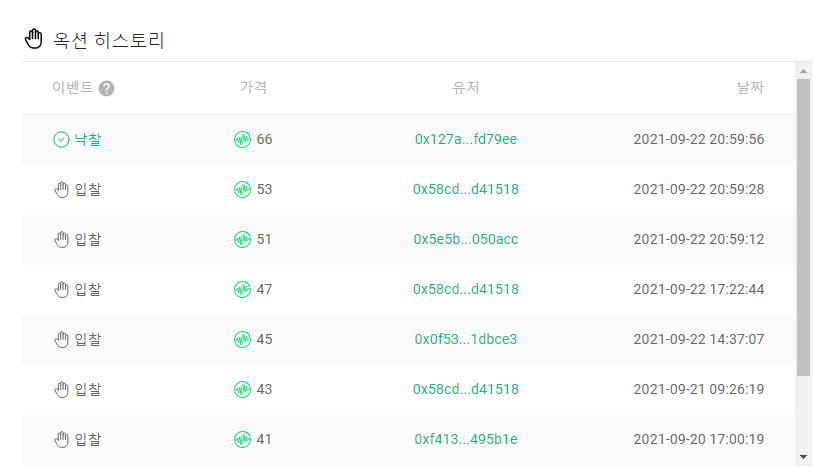Click the 유저 column header
This screenshot has height=471, width=813.
coord(466,87)
